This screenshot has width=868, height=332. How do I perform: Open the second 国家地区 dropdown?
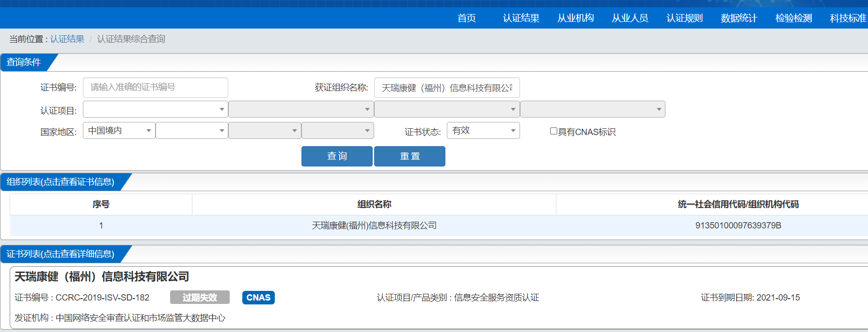(192, 131)
